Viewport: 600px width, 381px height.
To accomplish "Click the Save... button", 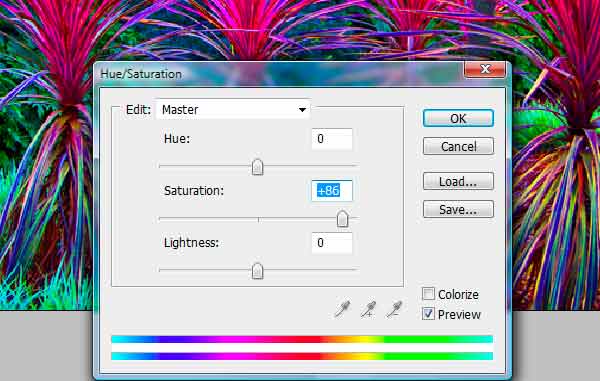I will [458, 209].
